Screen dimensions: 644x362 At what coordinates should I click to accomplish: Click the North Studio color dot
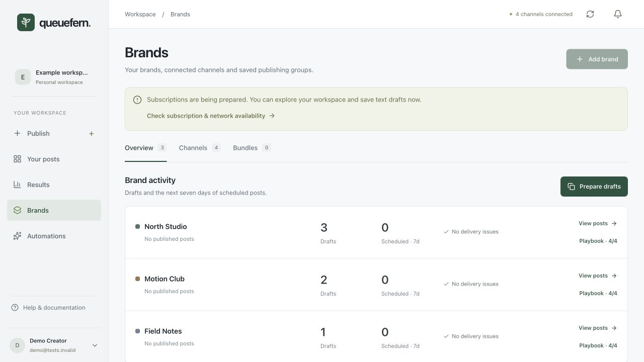(137, 227)
